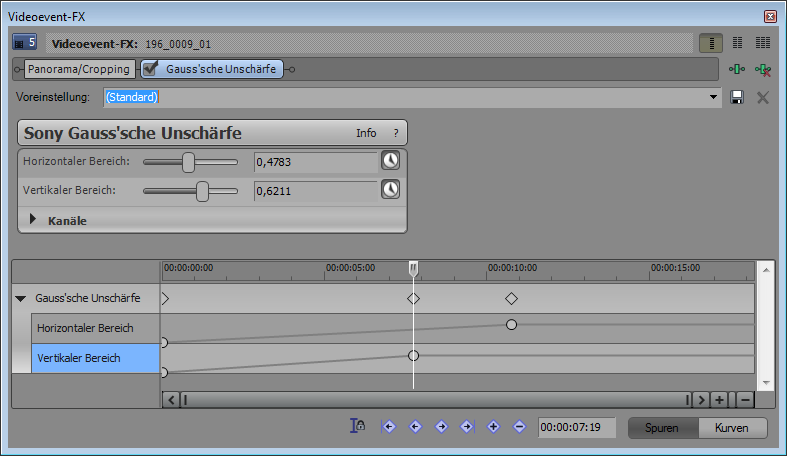
Task: Select the Panorama/Cropping effect button
Action: 79,69
